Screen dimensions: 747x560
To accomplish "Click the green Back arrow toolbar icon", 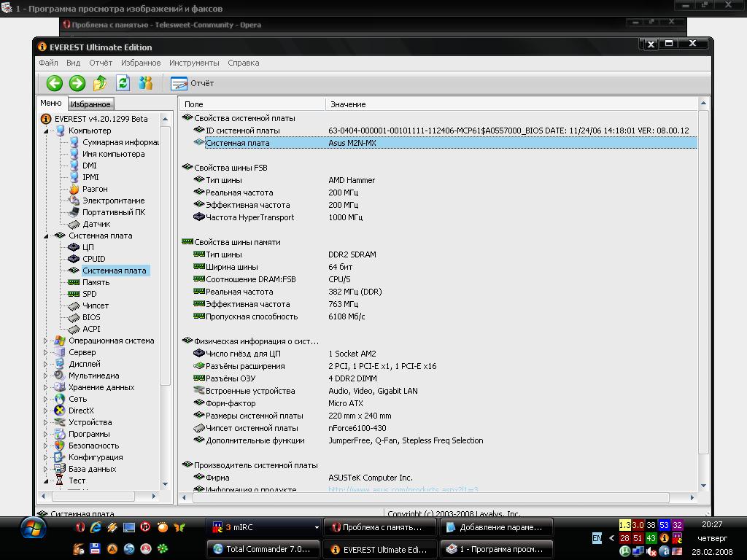I will [54, 83].
